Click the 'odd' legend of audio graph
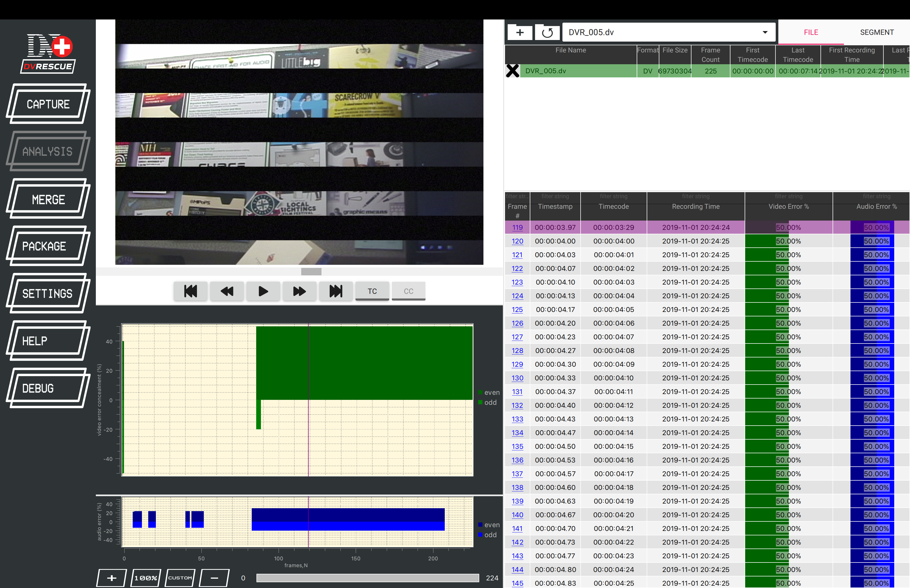Image resolution: width=910 pixels, height=588 pixels. 487,535
